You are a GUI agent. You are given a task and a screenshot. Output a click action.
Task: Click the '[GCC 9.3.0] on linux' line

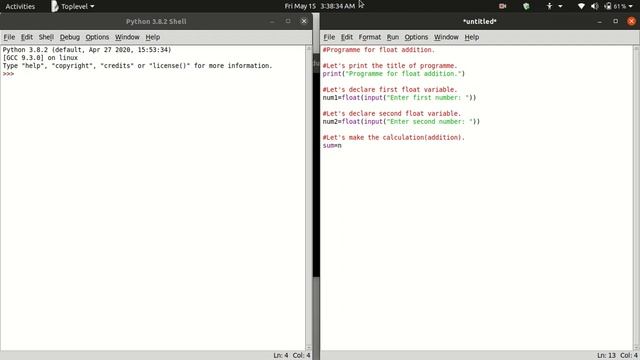pos(40,58)
